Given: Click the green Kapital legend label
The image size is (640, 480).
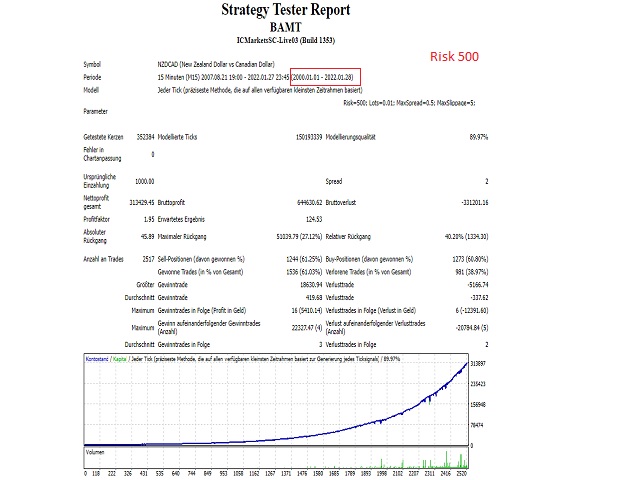Looking at the screenshot, I should pos(120,359).
